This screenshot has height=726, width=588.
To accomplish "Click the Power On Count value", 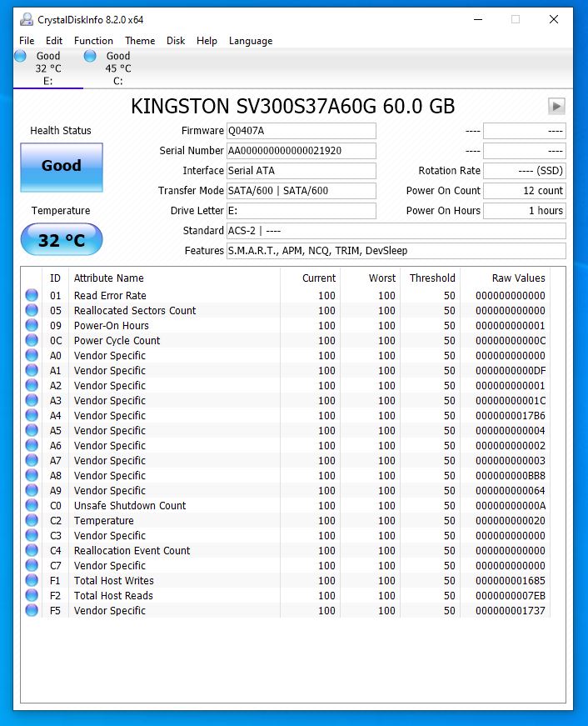I will point(525,190).
